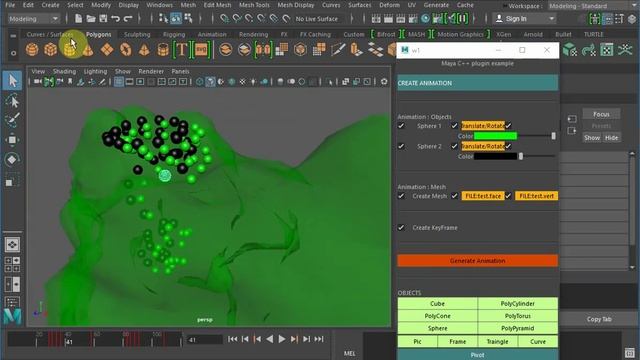This screenshot has height=360, width=640.
Task: Switch to the Rendering shelf tab
Action: click(253, 34)
